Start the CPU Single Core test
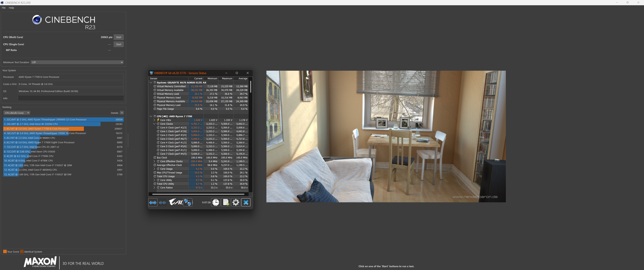The height and width of the screenshot is (270, 644). 119,44
